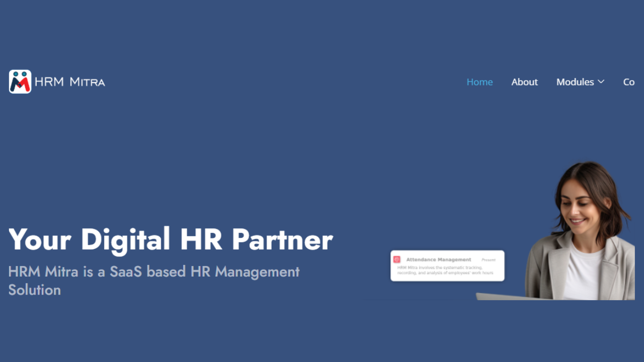Click the word Digital in the headline
Viewport: 644px width, 362px height.
click(125, 239)
